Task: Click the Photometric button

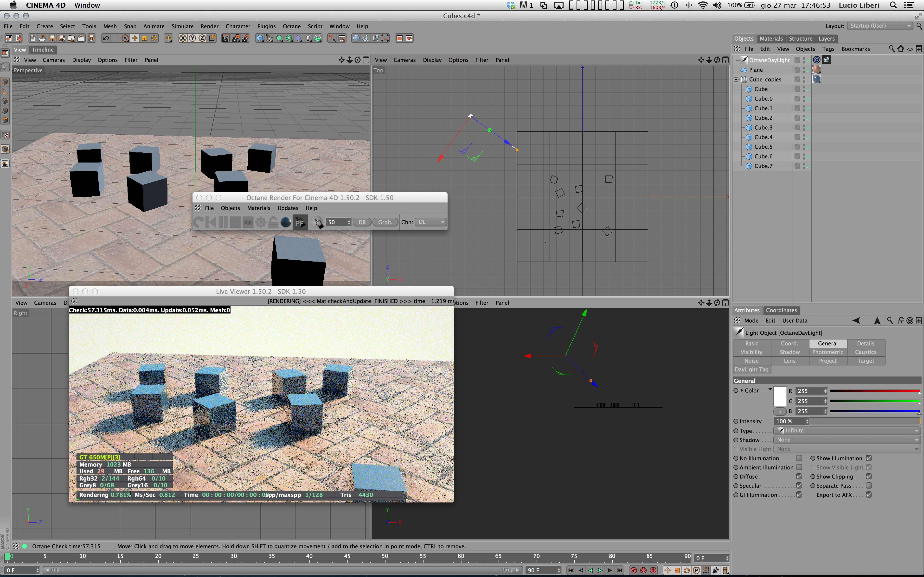Action: point(828,352)
